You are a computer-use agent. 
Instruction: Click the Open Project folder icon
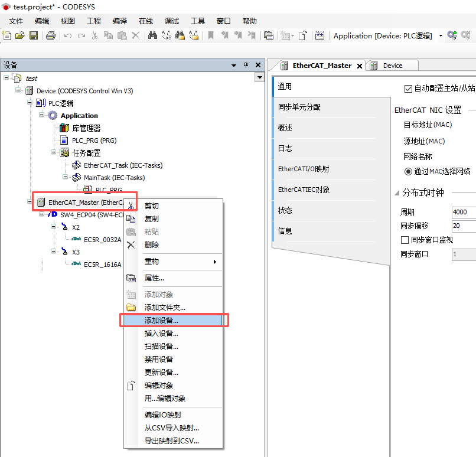tap(20, 35)
